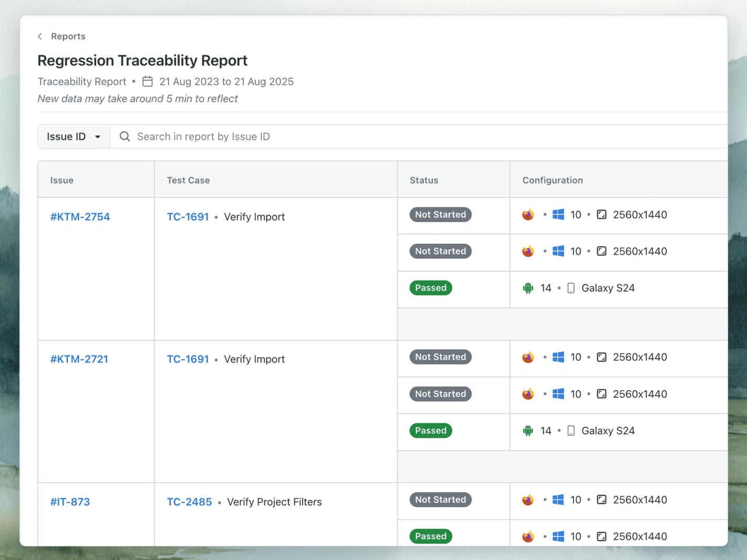Click the first Not Started badge for #KTM-2721
Viewport: 747px width, 560px height.
(441, 357)
